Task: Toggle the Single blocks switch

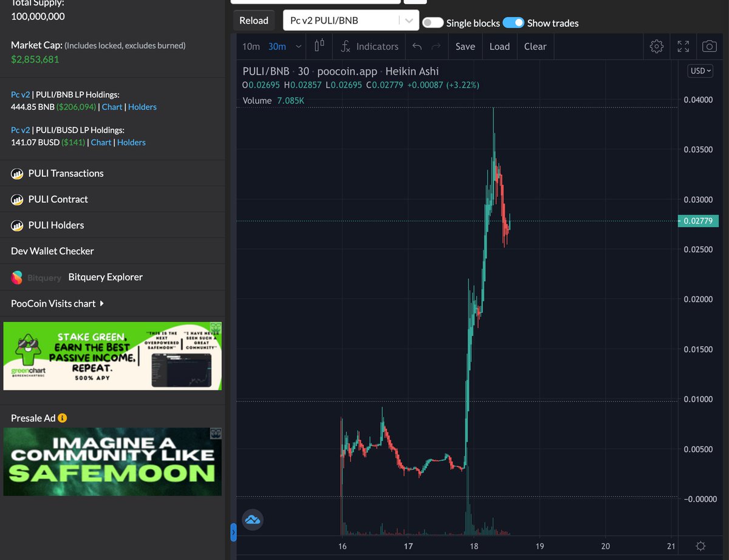Action: (433, 22)
